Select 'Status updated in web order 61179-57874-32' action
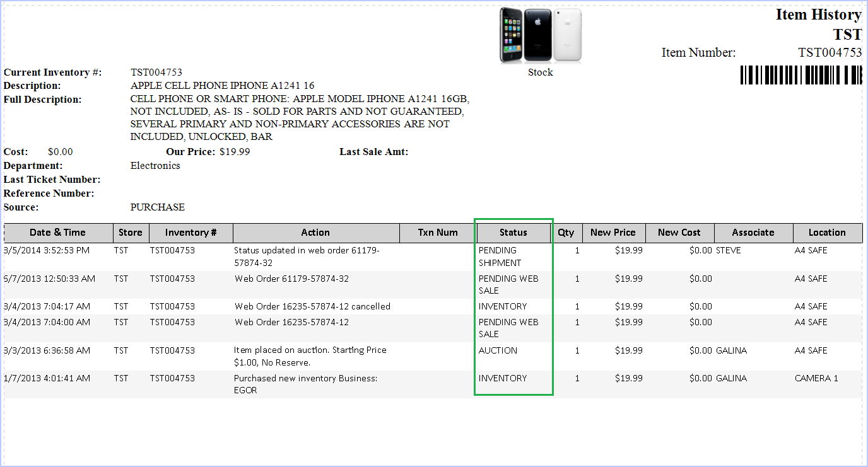The image size is (868, 467). pyautogui.click(x=307, y=257)
